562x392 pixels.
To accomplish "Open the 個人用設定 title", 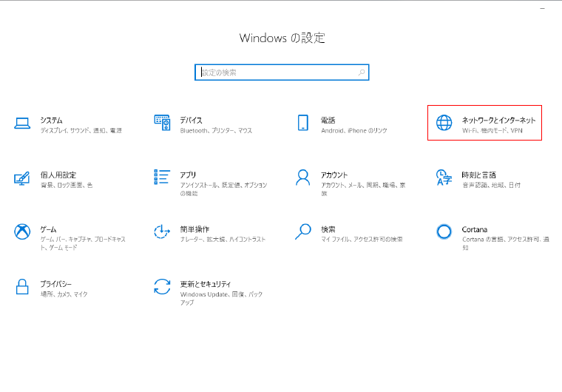I will tap(58, 175).
